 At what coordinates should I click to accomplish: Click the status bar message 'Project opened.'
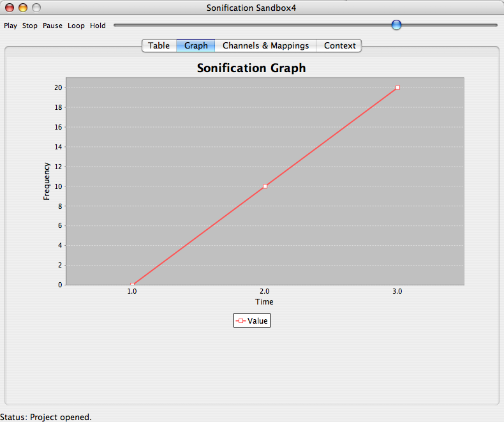(x=61, y=417)
